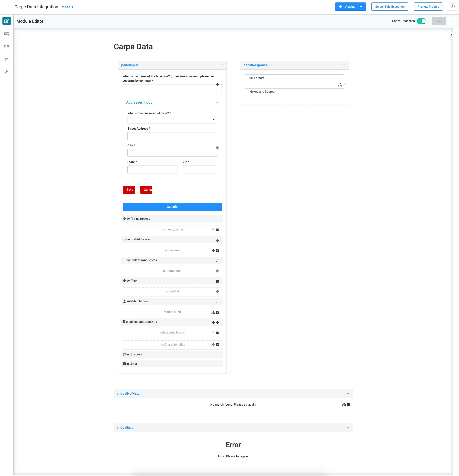Click plug icon in business_names row
Viewport: 459px width, 476px height.
click(x=217, y=230)
